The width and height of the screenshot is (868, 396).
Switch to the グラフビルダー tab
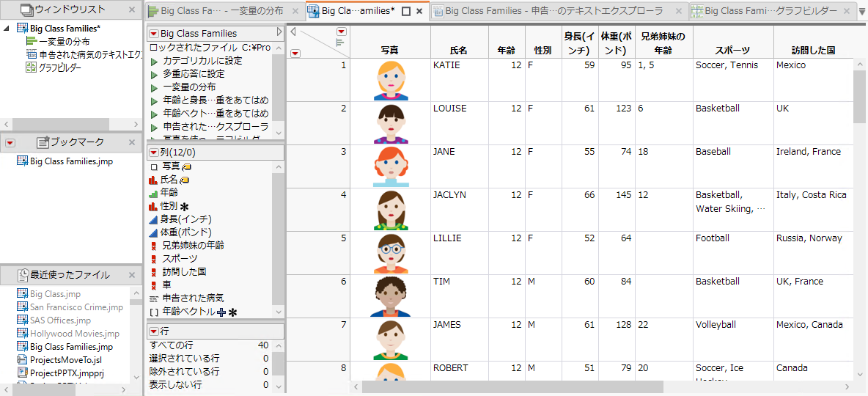click(x=762, y=11)
